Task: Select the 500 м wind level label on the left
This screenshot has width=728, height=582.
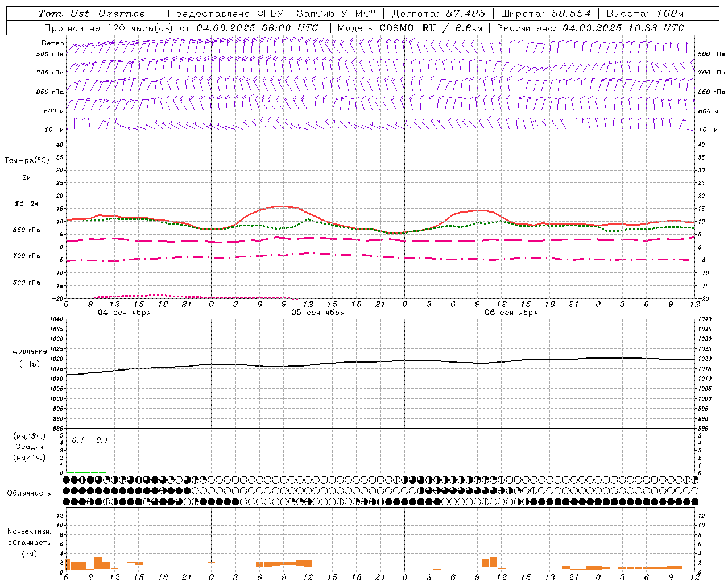Action: click(55, 111)
